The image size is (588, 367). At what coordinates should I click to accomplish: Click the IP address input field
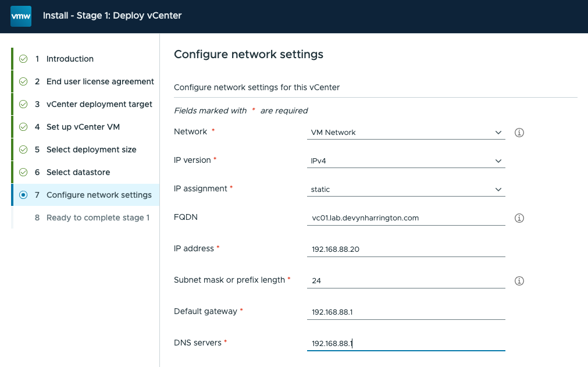(x=406, y=250)
